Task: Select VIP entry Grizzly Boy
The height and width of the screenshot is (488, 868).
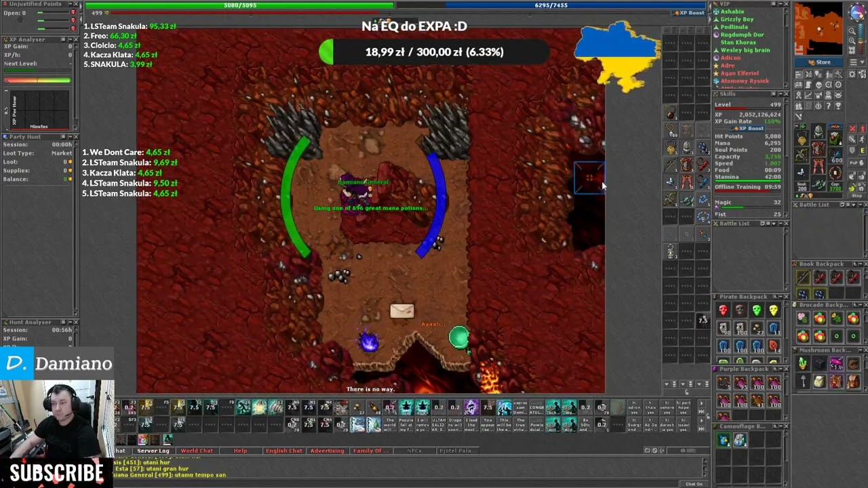Action: pyautogui.click(x=737, y=19)
